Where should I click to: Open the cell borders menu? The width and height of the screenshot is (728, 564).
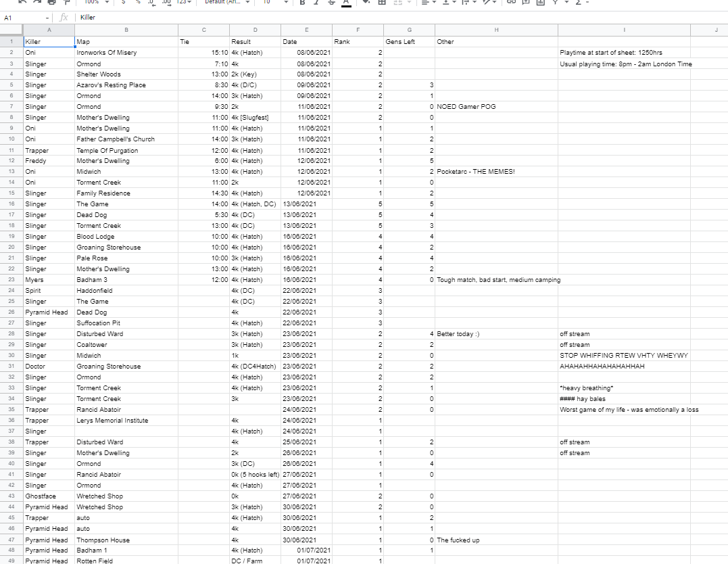[x=382, y=2]
